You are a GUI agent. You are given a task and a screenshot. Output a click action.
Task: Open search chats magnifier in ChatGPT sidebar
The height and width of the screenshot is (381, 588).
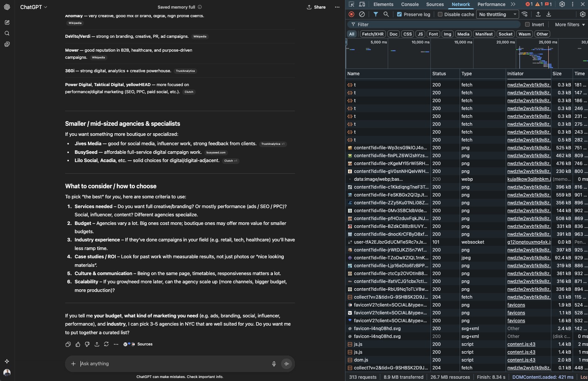point(7,33)
